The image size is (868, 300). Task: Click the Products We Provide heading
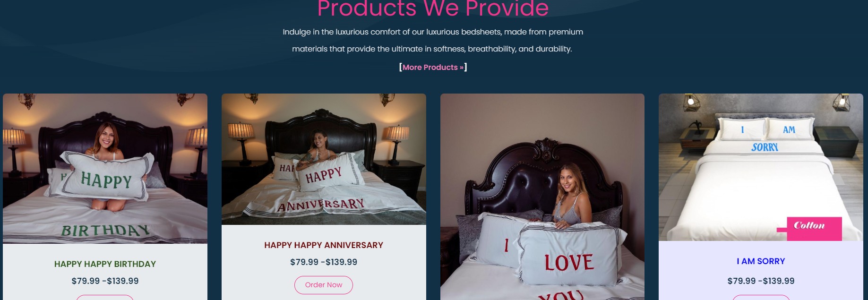[x=433, y=9]
